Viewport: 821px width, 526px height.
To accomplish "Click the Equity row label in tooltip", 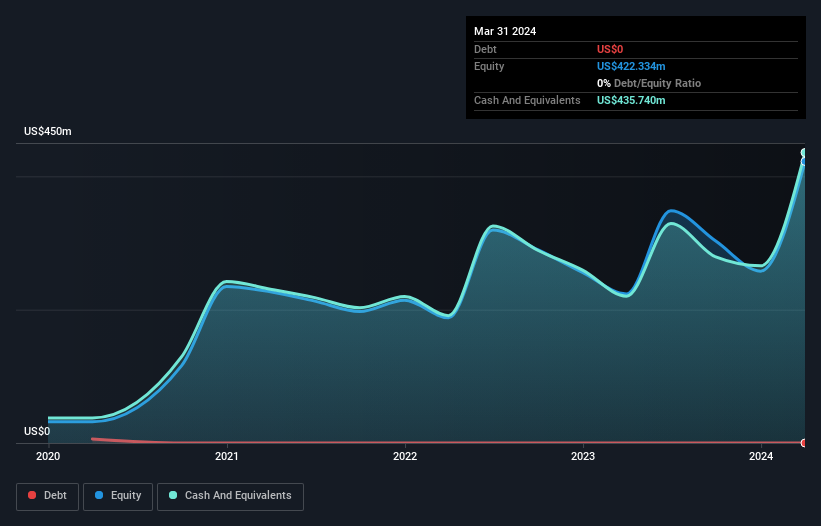I will [x=489, y=66].
